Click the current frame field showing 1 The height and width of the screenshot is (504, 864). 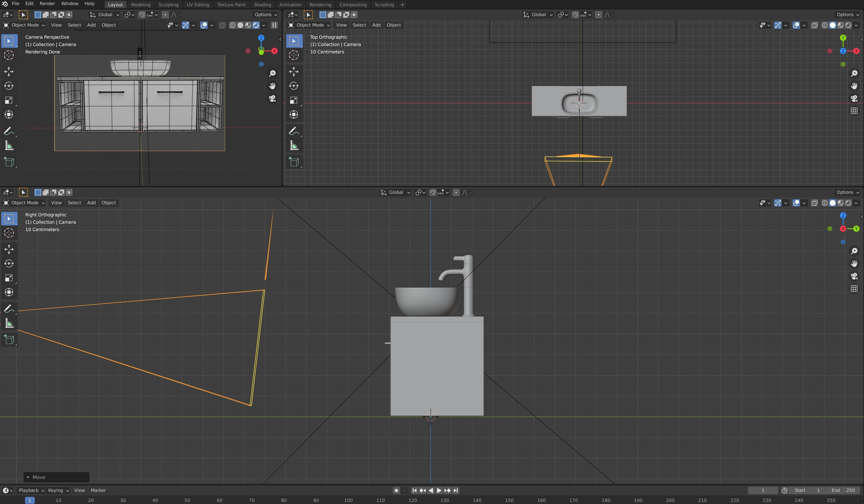coord(763,490)
